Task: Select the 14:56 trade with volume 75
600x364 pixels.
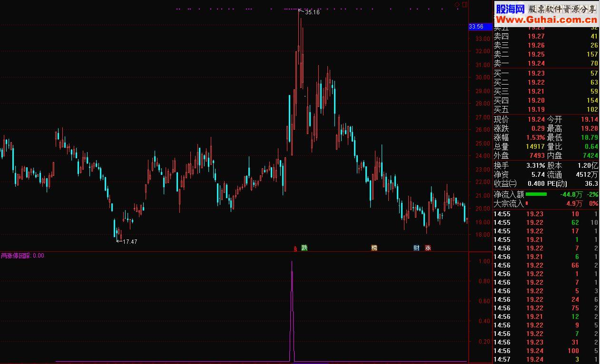Action: pos(546,308)
